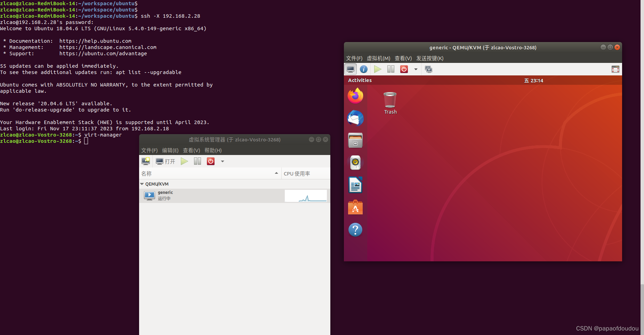Click the 虚拟系统管理器 window title bar
644x335 pixels.
[x=235, y=140]
